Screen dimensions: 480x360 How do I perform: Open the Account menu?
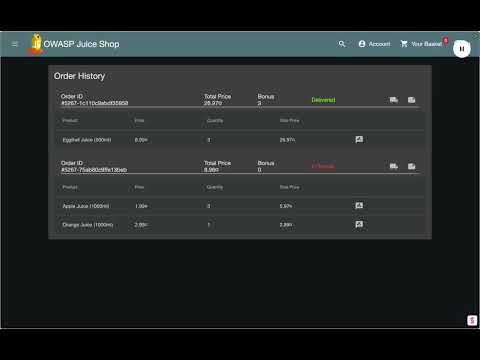[x=374, y=44]
